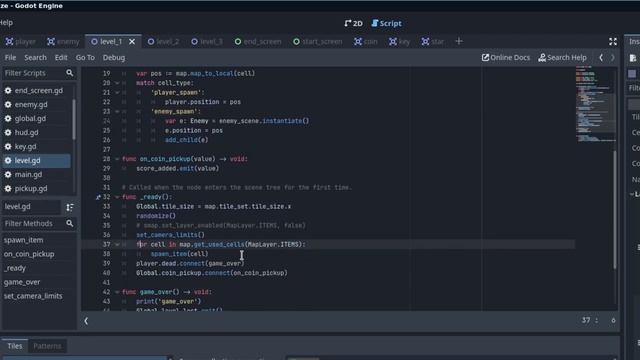The image size is (640, 360).
Task: Open the Help menu
Action: 6,22
